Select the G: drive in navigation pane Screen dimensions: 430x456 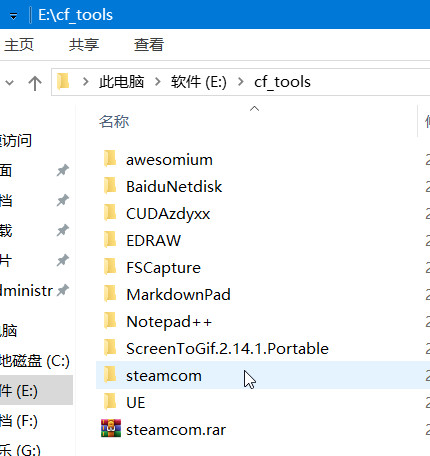pos(20,450)
